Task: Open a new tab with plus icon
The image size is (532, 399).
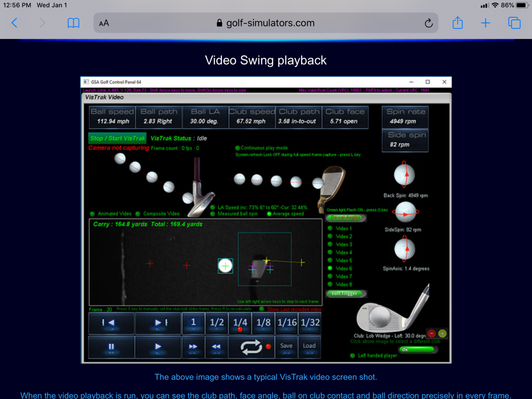Action: (486, 23)
